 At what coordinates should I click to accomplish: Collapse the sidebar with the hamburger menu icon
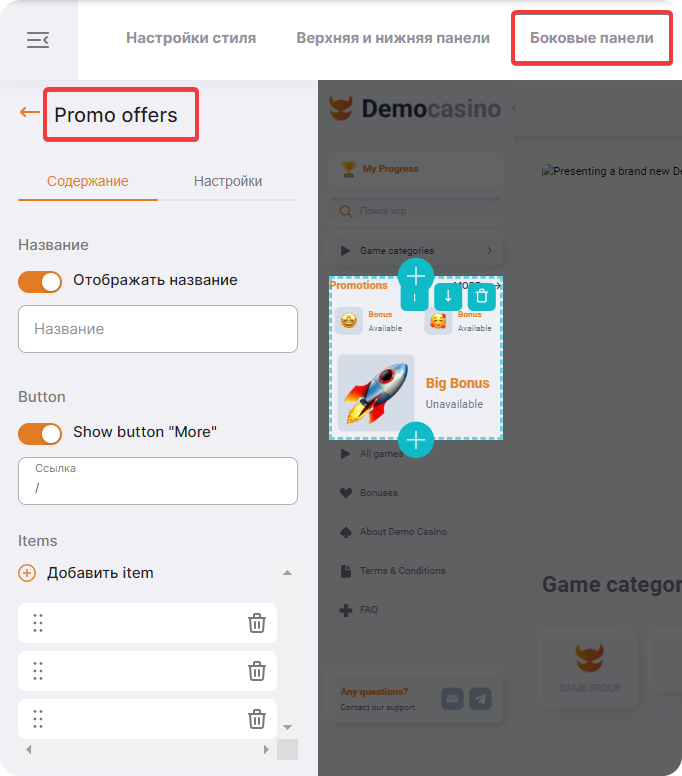pos(38,40)
